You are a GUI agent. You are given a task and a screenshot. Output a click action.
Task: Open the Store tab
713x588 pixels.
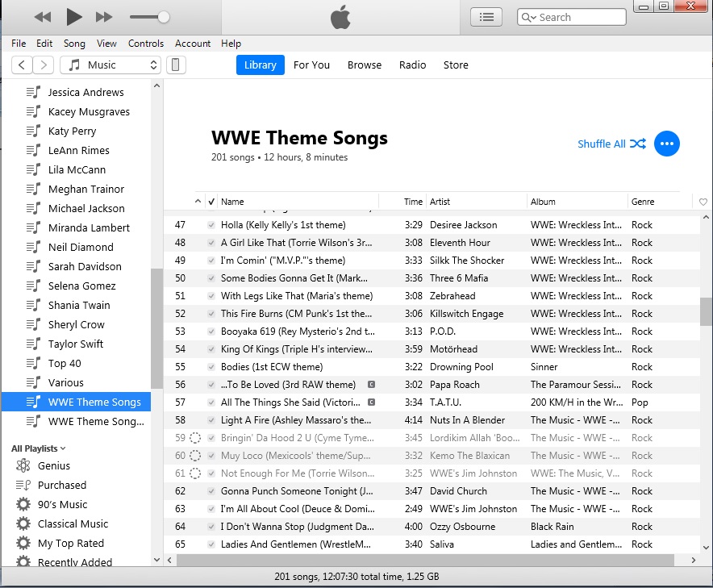456,65
